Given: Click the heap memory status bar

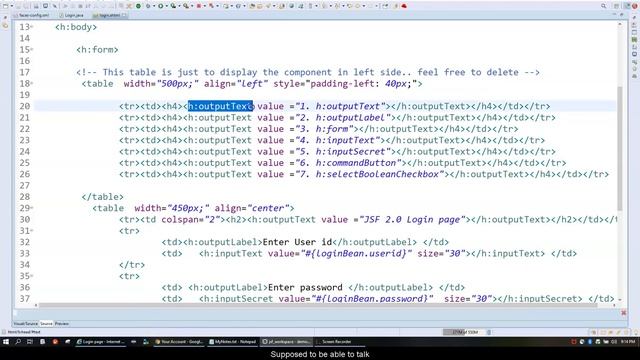Looking at the screenshot, I should point(464,332).
